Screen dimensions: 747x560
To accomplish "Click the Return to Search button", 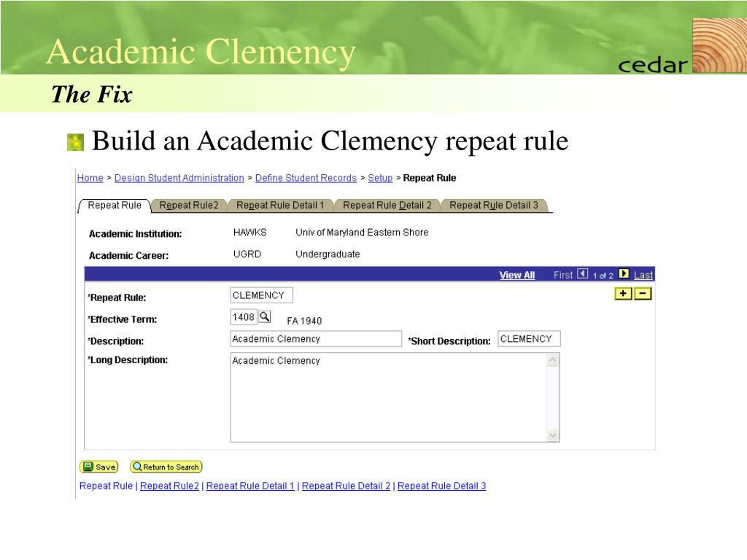I will coord(166,467).
